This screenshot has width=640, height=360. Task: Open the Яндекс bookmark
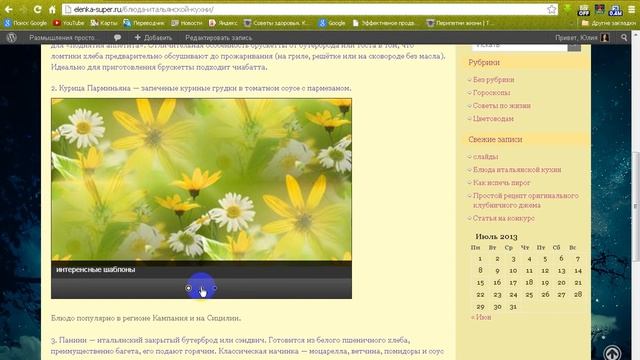(223, 23)
